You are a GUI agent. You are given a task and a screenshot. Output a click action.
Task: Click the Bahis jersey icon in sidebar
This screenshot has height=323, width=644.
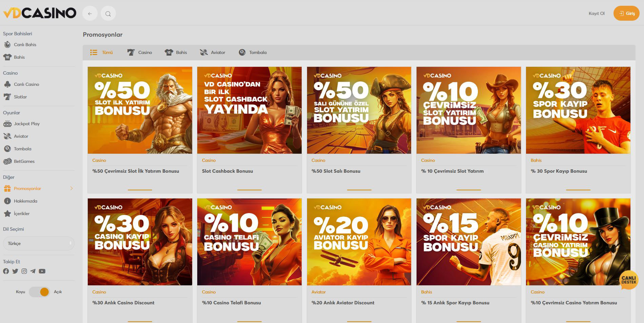(7, 57)
